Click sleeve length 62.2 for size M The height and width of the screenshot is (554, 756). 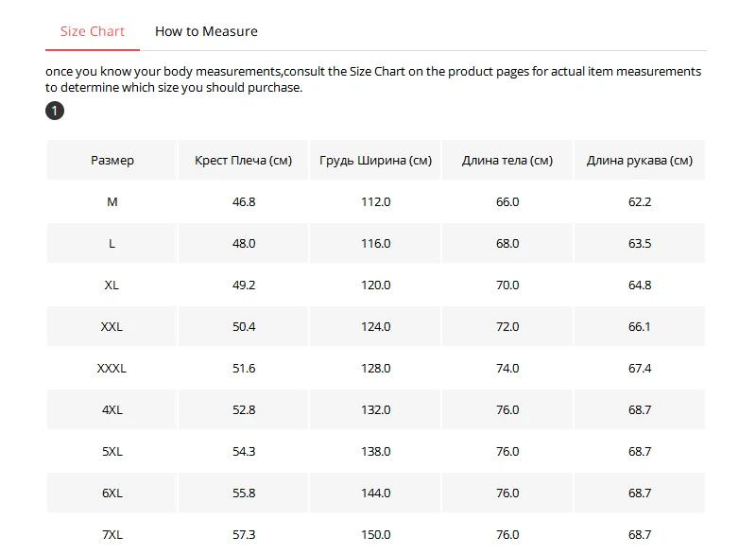[640, 201]
